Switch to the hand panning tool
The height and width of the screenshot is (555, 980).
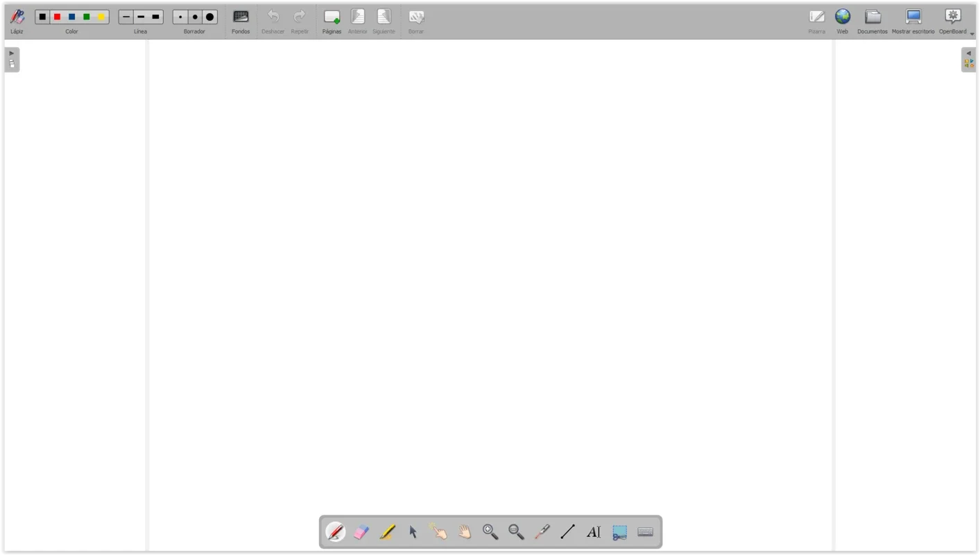tap(464, 531)
